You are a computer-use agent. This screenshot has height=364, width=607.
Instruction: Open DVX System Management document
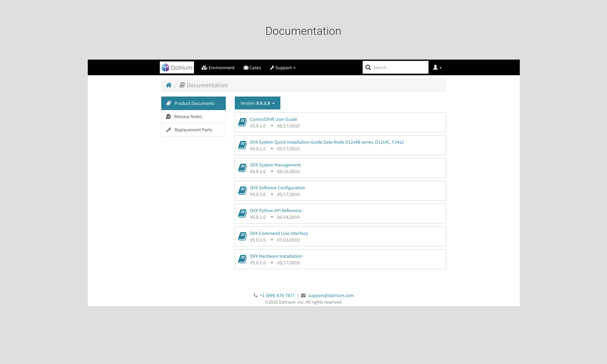(x=275, y=165)
